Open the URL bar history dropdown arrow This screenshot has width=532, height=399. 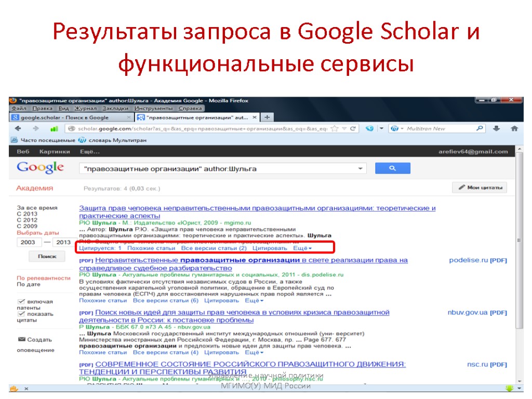pos(344,128)
